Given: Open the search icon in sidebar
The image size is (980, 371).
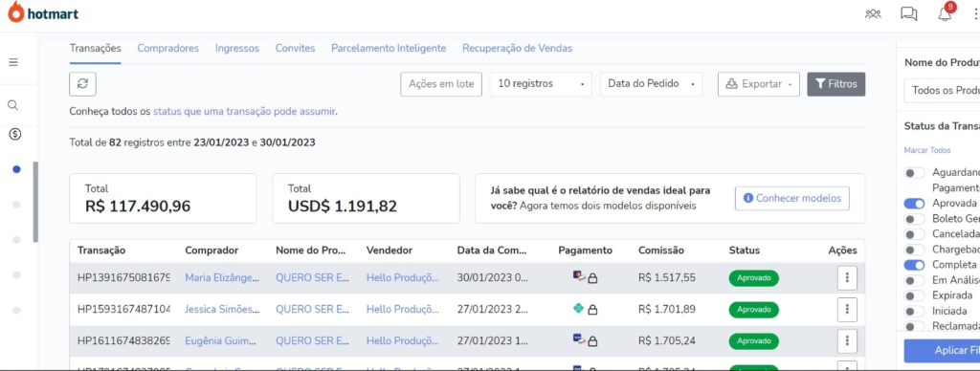Looking at the screenshot, I should coord(12,105).
